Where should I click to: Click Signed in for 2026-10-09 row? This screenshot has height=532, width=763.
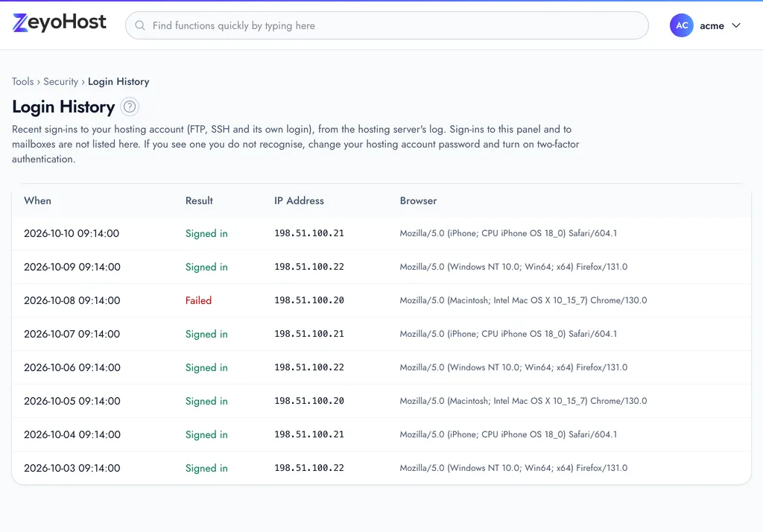pyautogui.click(x=206, y=267)
